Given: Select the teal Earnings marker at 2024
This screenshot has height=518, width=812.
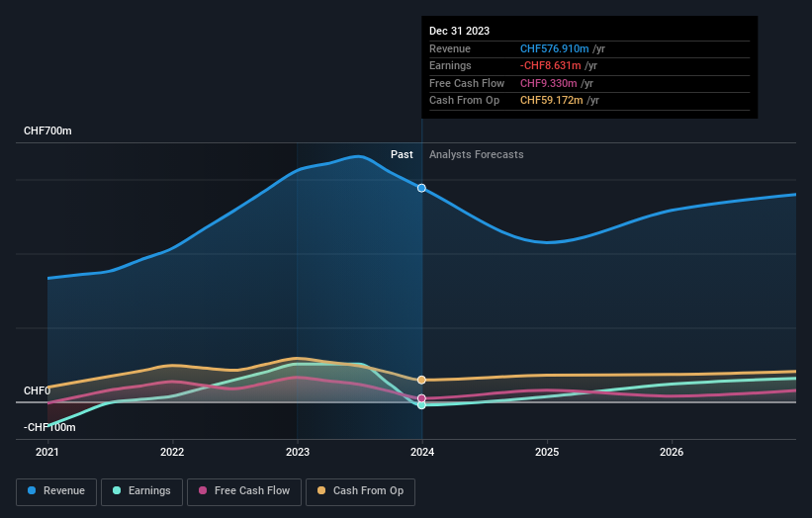Looking at the screenshot, I should click(421, 405).
